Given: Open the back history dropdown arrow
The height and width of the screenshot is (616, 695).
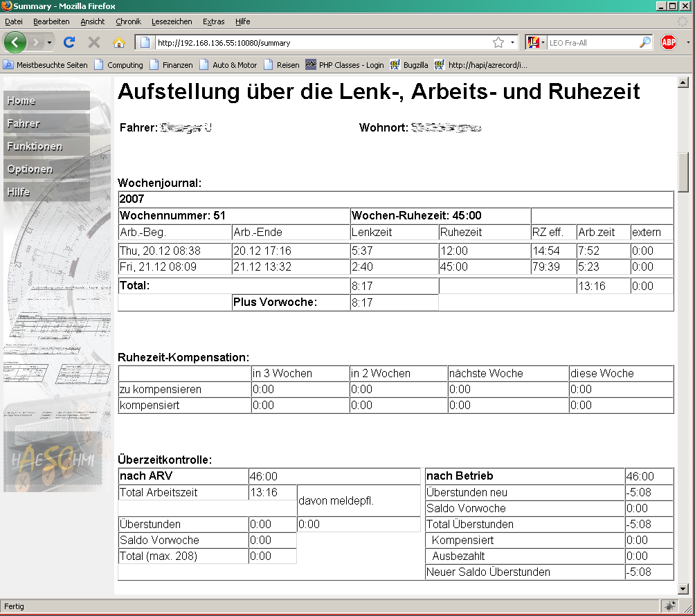Looking at the screenshot, I should 50,43.
